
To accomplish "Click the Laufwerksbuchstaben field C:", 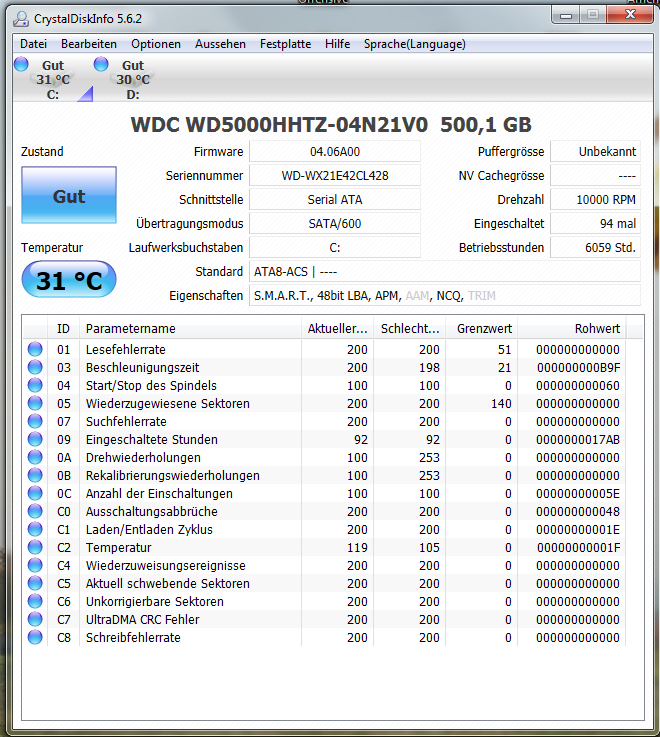I will click(x=335, y=248).
